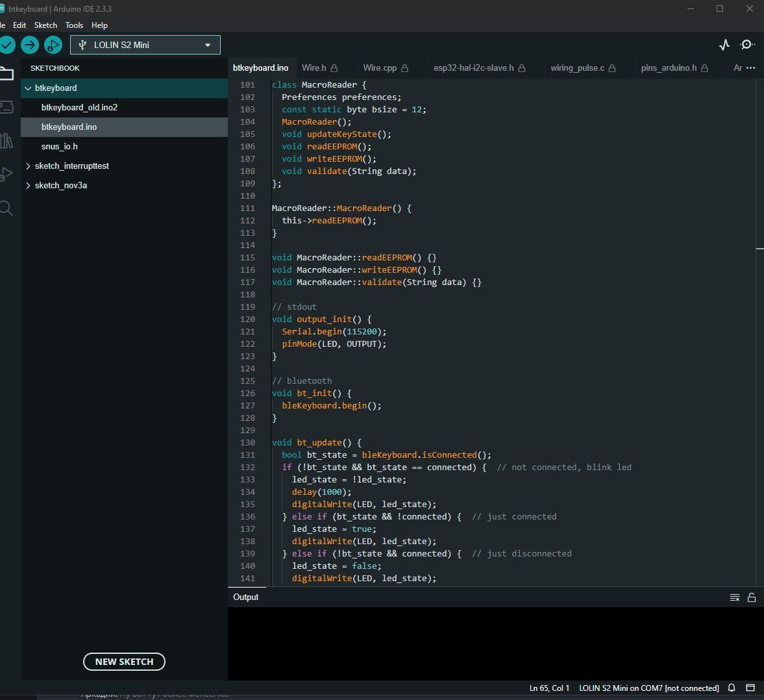764x700 pixels.
Task: Open the Library Manager sidebar icon
Action: [6, 141]
